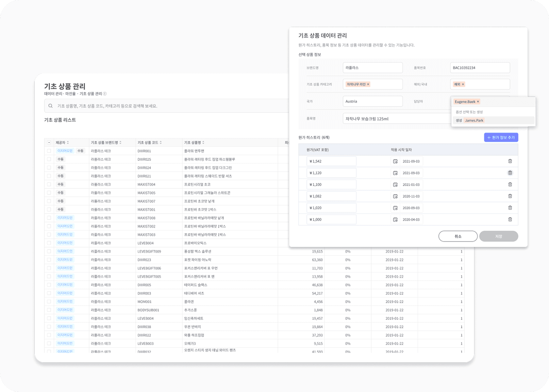This screenshot has height=392, width=549.
Task: Click the product code LEVEBGIFT006
Action: (x=149, y=268)
